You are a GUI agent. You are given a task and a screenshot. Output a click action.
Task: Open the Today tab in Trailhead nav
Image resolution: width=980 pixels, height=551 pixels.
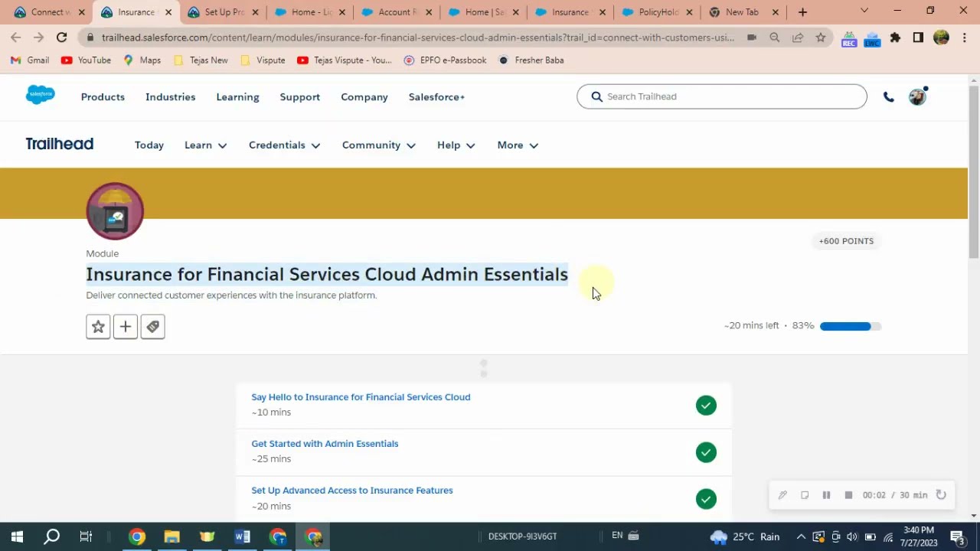[149, 145]
